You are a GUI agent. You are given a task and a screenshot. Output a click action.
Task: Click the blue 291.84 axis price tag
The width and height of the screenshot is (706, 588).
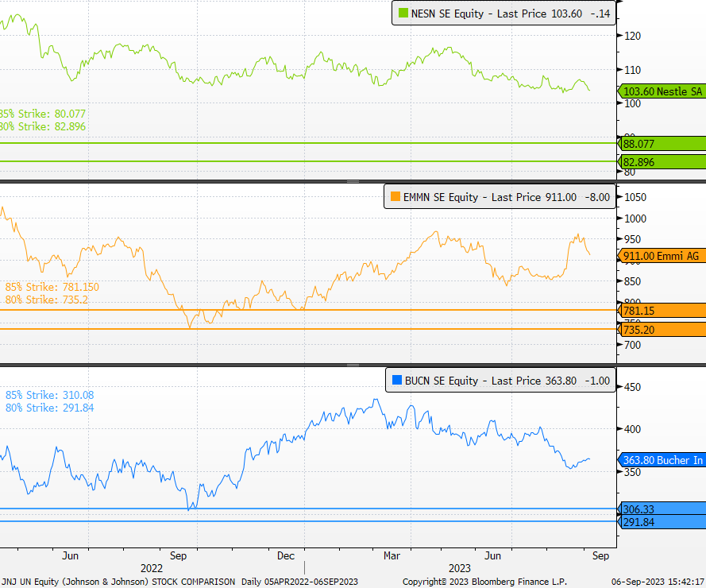point(662,522)
